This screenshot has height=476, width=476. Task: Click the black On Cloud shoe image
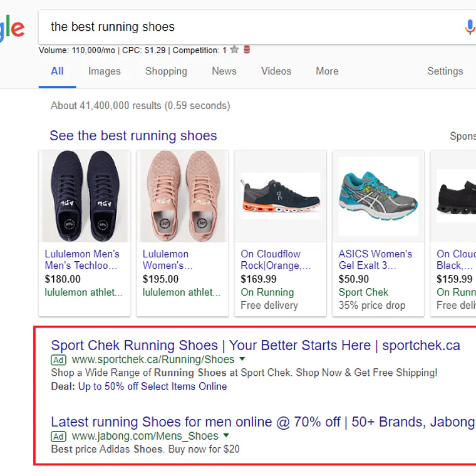click(x=453, y=196)
